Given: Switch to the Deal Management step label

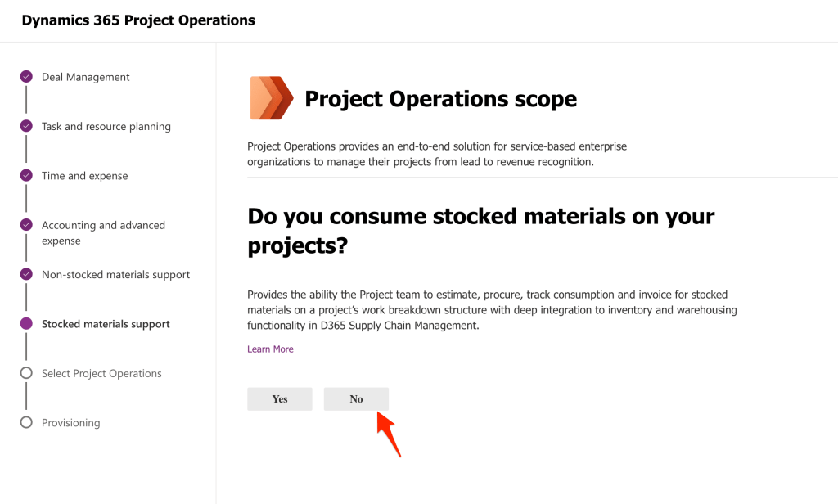Looking at the screenshot, I should [x=85, y=76].
